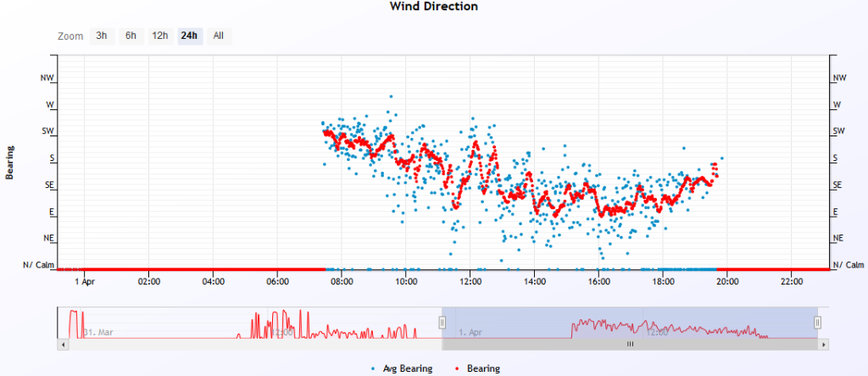Screen dimensions: 868x376
Task: Click the left NW axis label
Action: 47,78
